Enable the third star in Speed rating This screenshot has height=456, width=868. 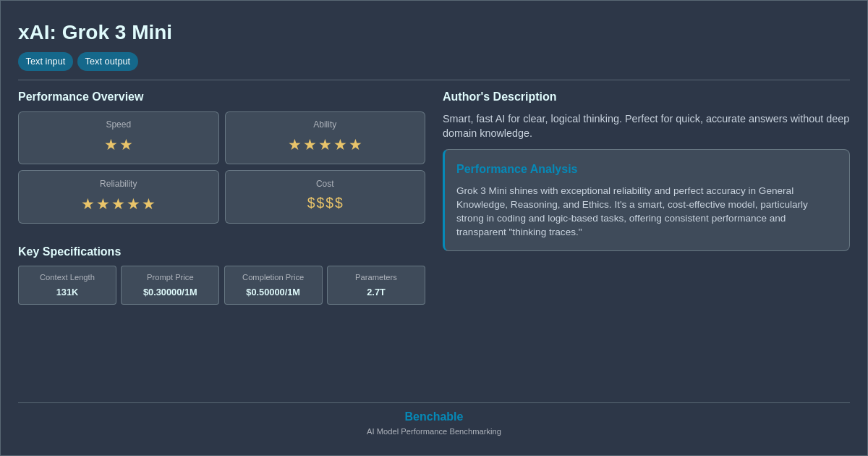(x=142, y=144)
